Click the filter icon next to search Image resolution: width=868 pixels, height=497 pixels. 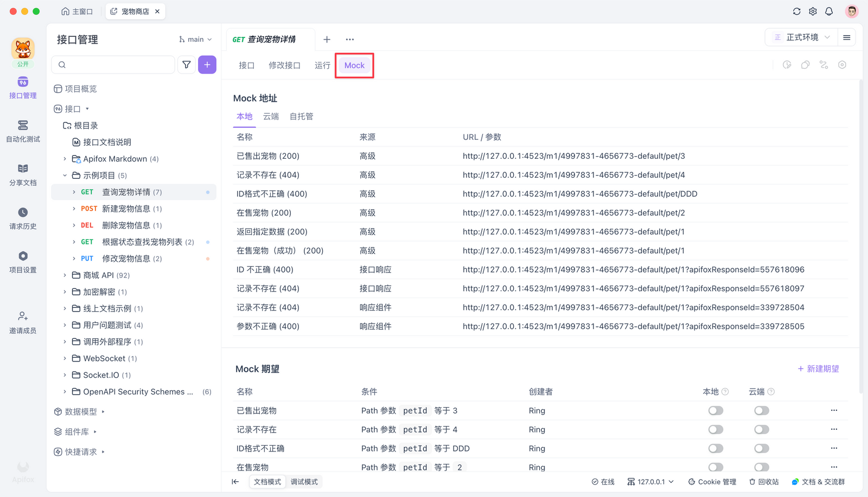tap(186, 64)
